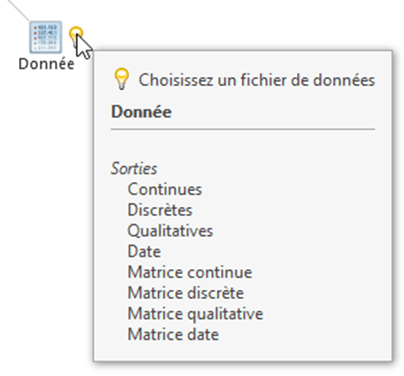Select the Matrice date output
The width and height of the screenshot is (404, 376).
click(x=173, y=334)
